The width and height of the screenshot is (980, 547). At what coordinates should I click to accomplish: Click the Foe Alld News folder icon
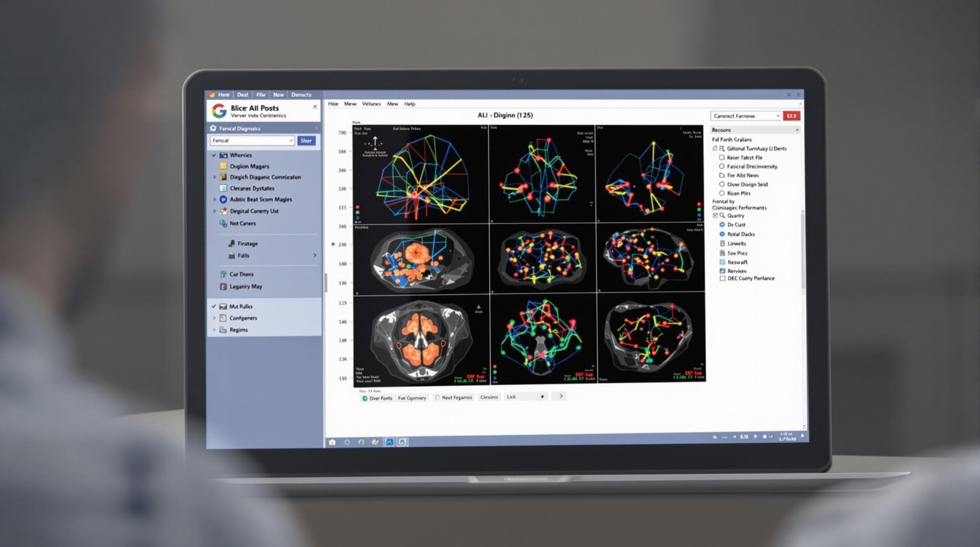pos(722,175)
